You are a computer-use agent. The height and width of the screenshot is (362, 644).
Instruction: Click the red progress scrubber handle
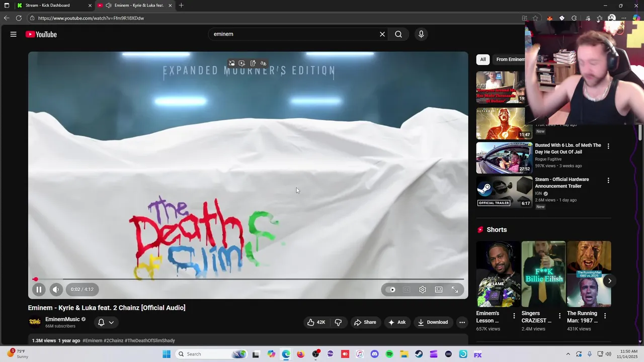point(35,279)
